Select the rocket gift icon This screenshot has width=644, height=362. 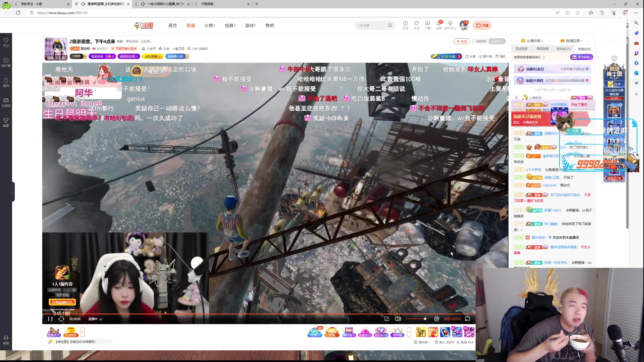click(445, 332)
